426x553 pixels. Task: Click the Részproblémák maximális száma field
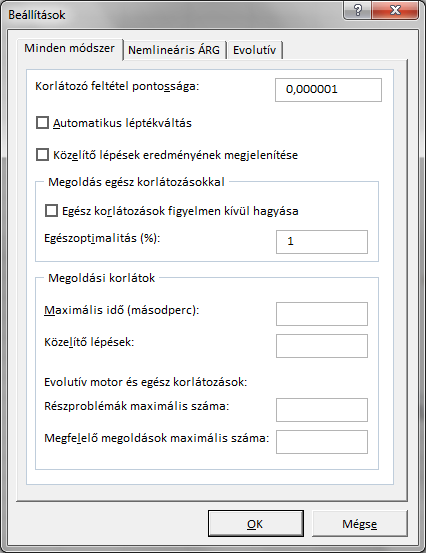click(x=322, y=410)
